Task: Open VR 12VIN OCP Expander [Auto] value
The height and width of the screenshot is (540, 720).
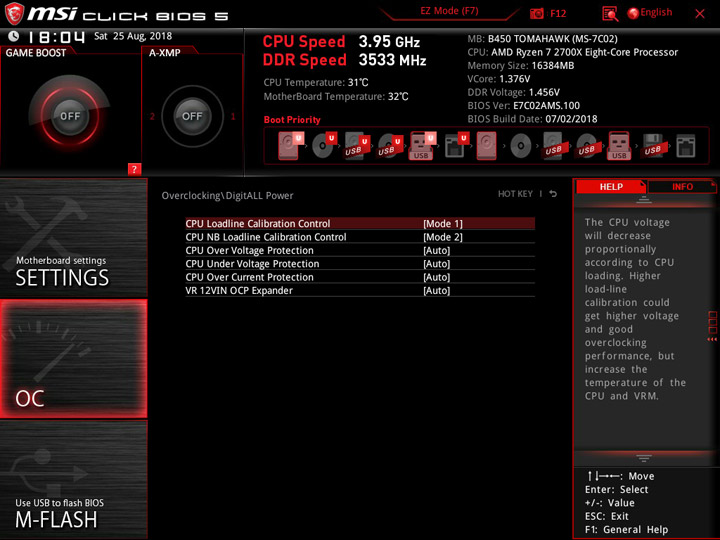Action: click(x=436, y=290)
